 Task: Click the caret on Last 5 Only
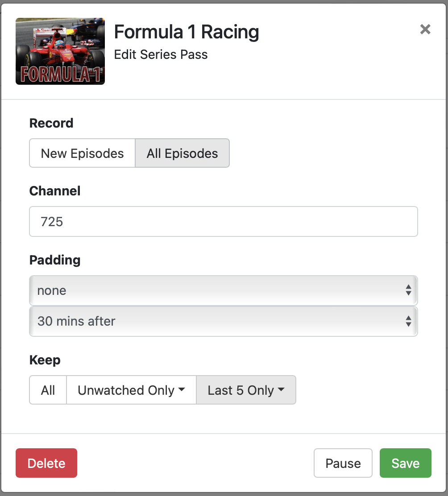pyautogui.click(x=281, y=390)
